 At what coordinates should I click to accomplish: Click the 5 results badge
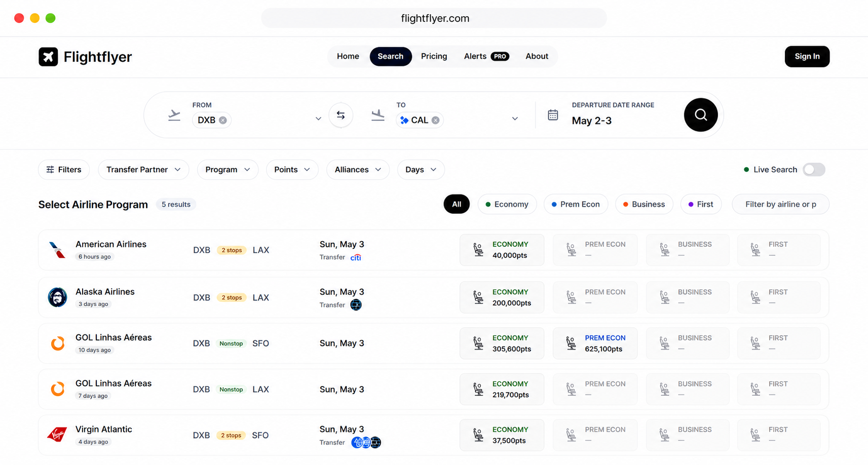tap(176, 204)
